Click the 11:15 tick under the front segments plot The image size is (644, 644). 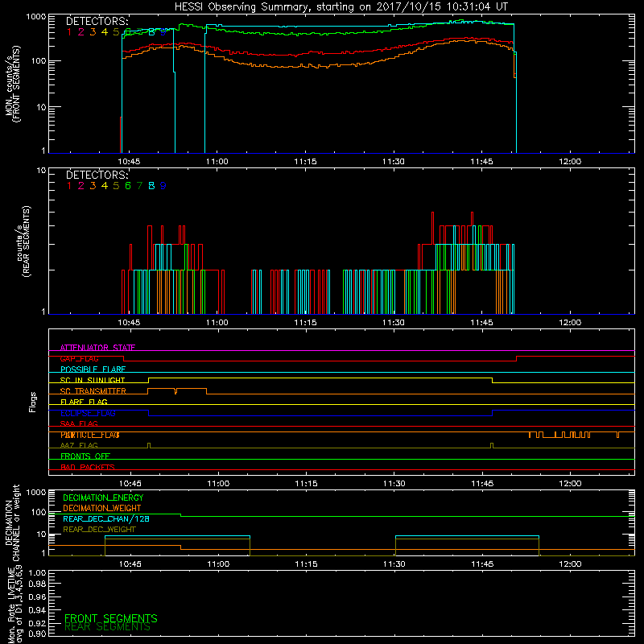tap(305, 162)
